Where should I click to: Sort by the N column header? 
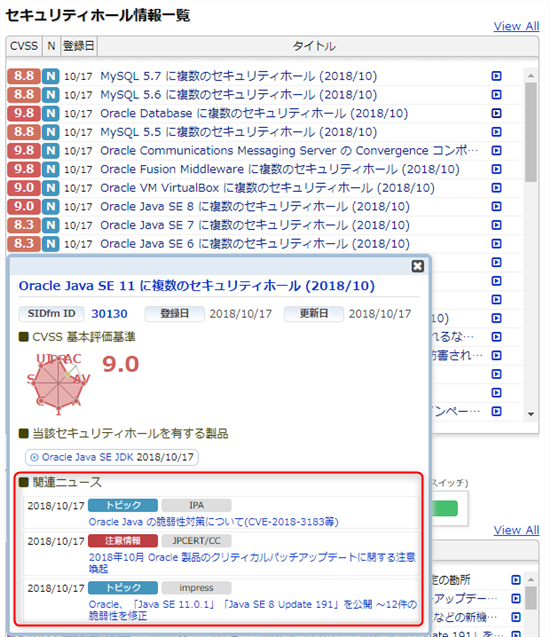pos(51,46)
